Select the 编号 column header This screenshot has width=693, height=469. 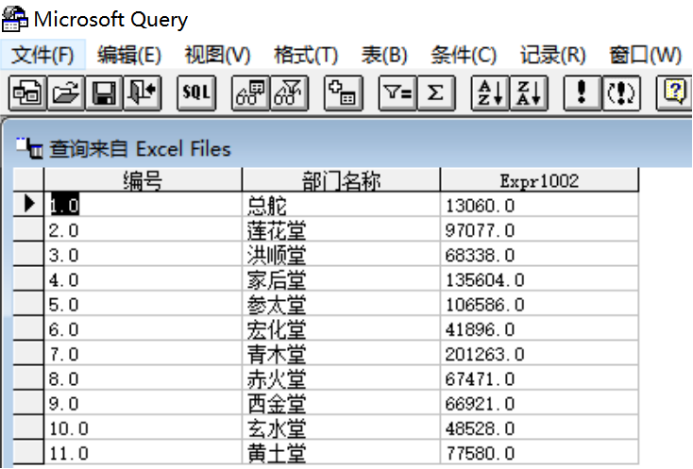(143, 180)
